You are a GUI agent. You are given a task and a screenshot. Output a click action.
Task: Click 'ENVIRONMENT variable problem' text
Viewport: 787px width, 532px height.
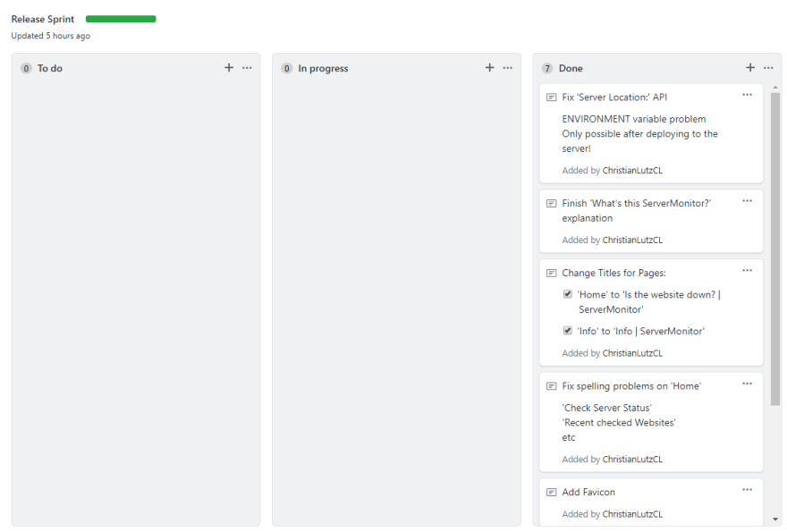click(x=634, y=119)
